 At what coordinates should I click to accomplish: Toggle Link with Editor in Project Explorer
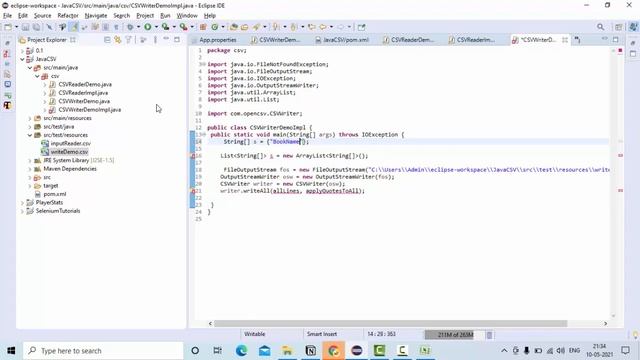click(x=118, y=40)
